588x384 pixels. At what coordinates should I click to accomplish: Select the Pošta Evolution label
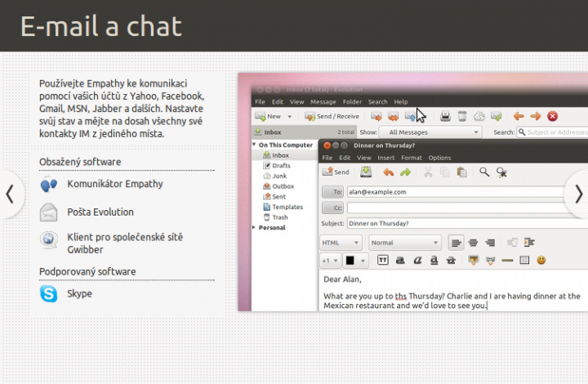click(x=100, y=212)
